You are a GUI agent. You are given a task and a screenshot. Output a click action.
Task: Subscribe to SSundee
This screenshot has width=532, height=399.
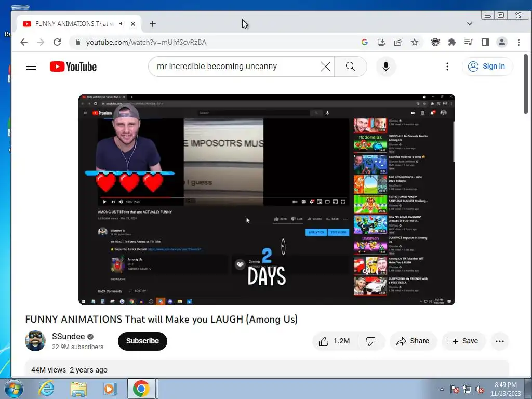[x=142, y=341]
